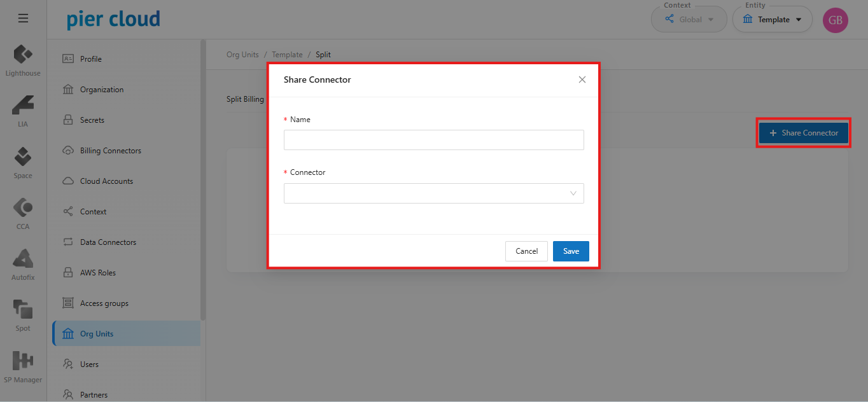The image size is (868, 402).
Task: Select the Space app icon
Action: pos(23,156)
